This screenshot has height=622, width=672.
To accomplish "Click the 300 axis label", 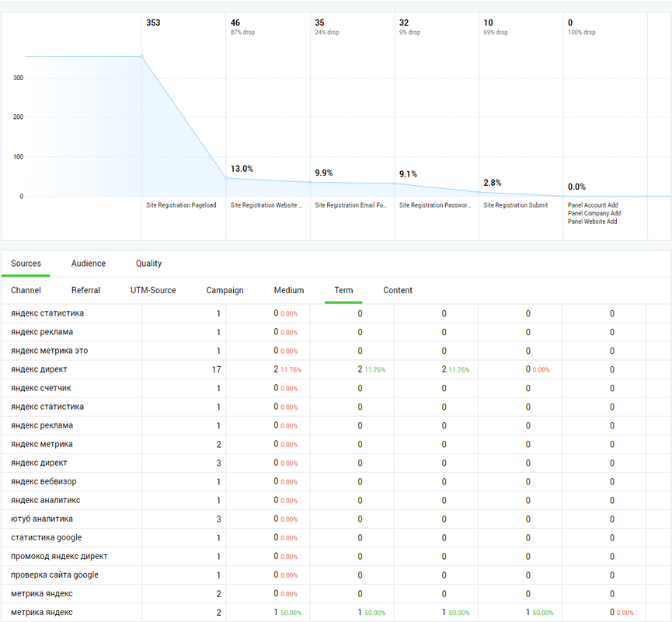I will pyautogui.click(x=18, y=78).
